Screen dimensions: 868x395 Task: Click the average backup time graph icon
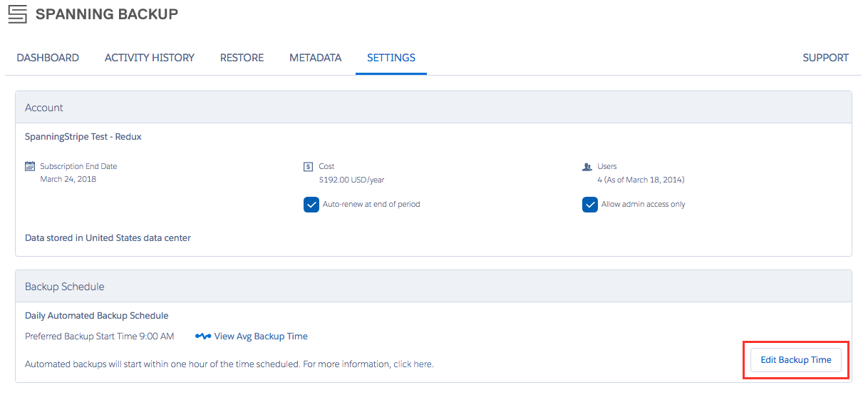(x=203, y=337)
